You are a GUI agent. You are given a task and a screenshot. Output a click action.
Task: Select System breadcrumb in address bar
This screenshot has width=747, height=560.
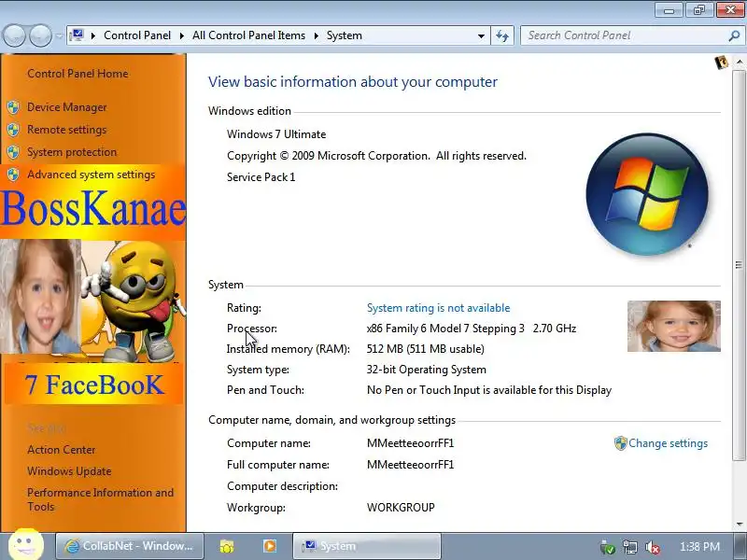pos(345,35)
